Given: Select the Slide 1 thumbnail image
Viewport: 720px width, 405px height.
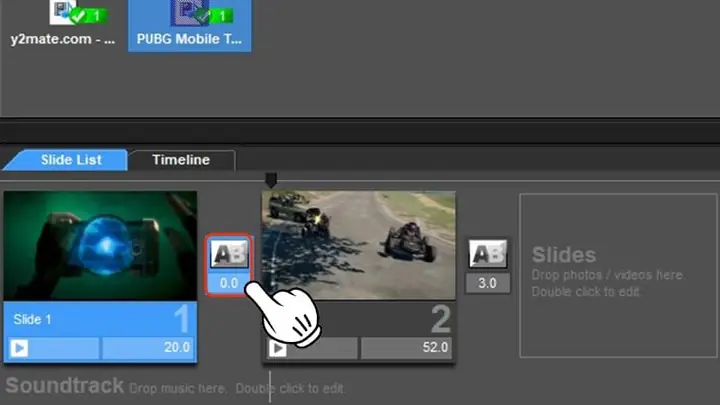Looking at the screenshot, I should pos(100,246).
